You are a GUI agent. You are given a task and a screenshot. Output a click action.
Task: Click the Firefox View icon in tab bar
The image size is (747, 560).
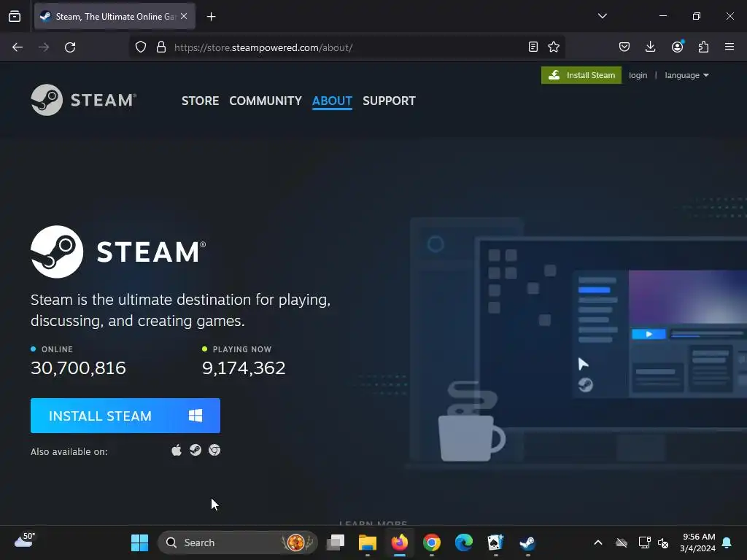(x=15, y=16)
